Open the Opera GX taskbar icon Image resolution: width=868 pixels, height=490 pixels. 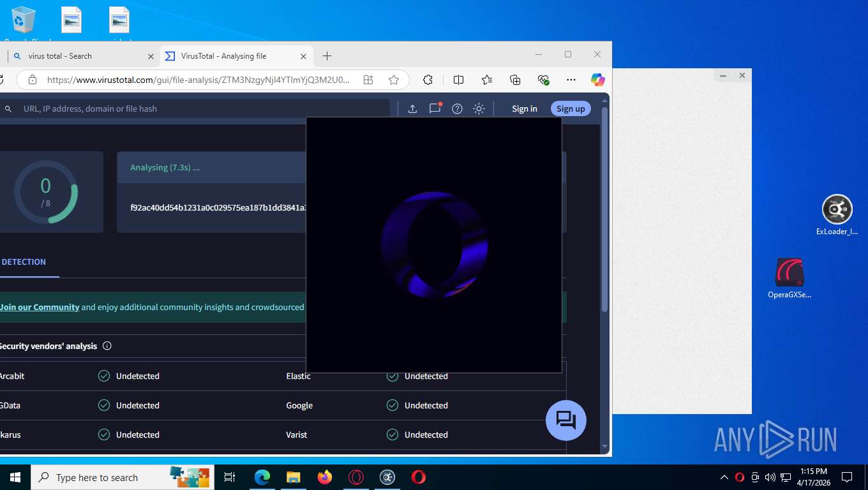(x=356, y=477)
